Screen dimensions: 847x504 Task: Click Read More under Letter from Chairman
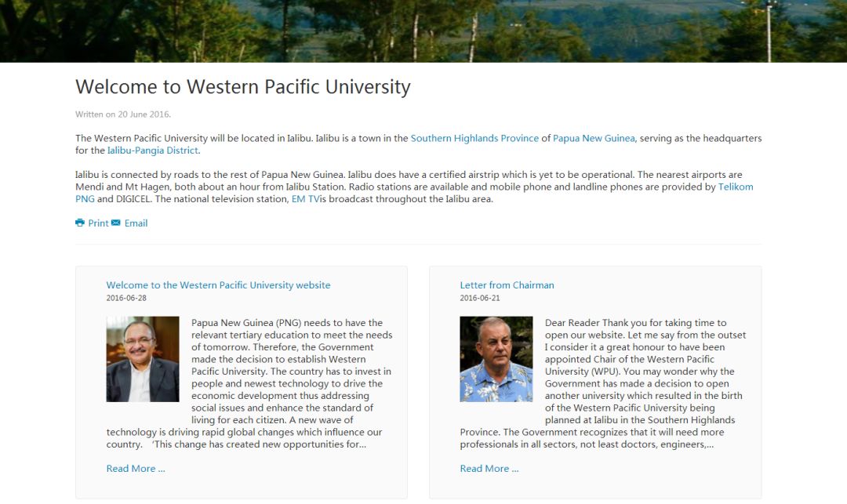tap(489, 469)
